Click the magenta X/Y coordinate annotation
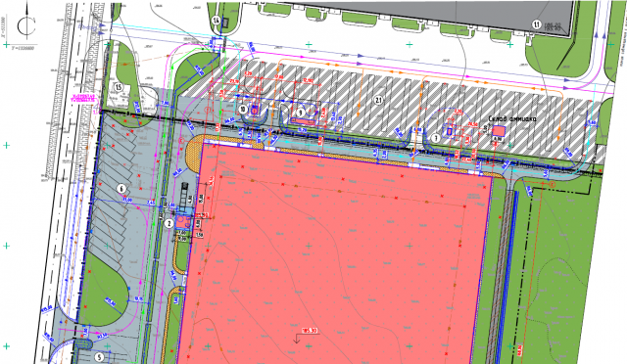Image resolution: width=627 pixels, height=364 pixels. [83, 99]
